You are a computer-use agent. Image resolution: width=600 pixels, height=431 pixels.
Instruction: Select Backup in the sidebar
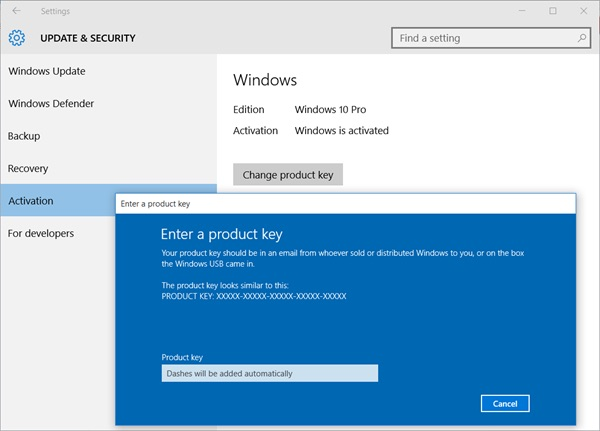[x=24, y=136]
